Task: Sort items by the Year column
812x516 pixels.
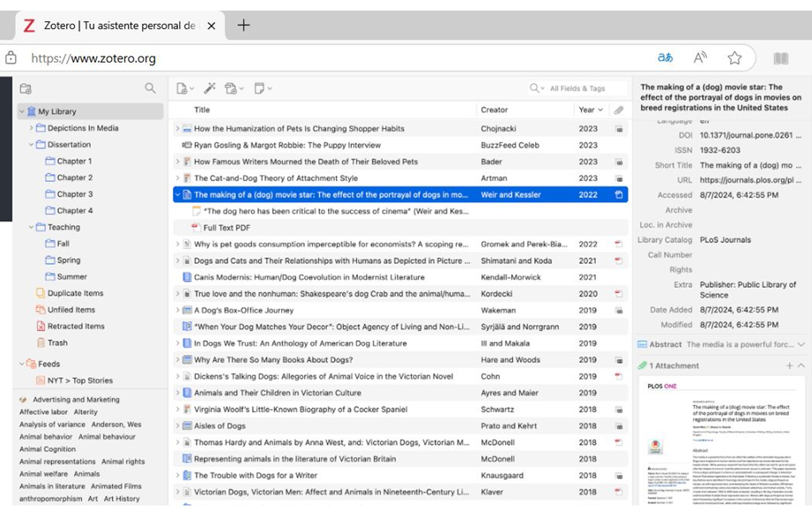Action: click(x=587, y=110)
